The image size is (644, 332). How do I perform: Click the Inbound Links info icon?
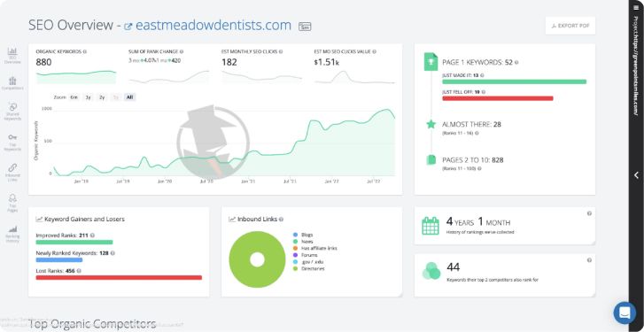tap(281, 220)
